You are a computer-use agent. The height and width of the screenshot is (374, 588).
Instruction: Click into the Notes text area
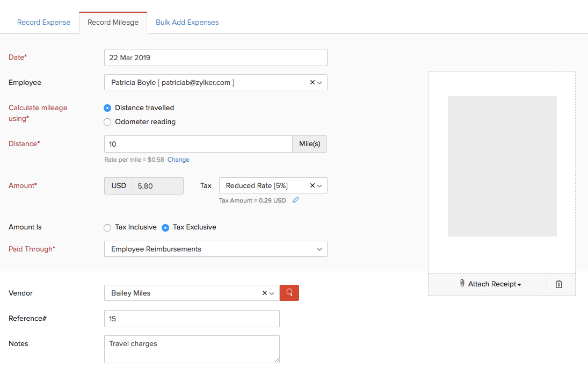[x=192, y=349]
